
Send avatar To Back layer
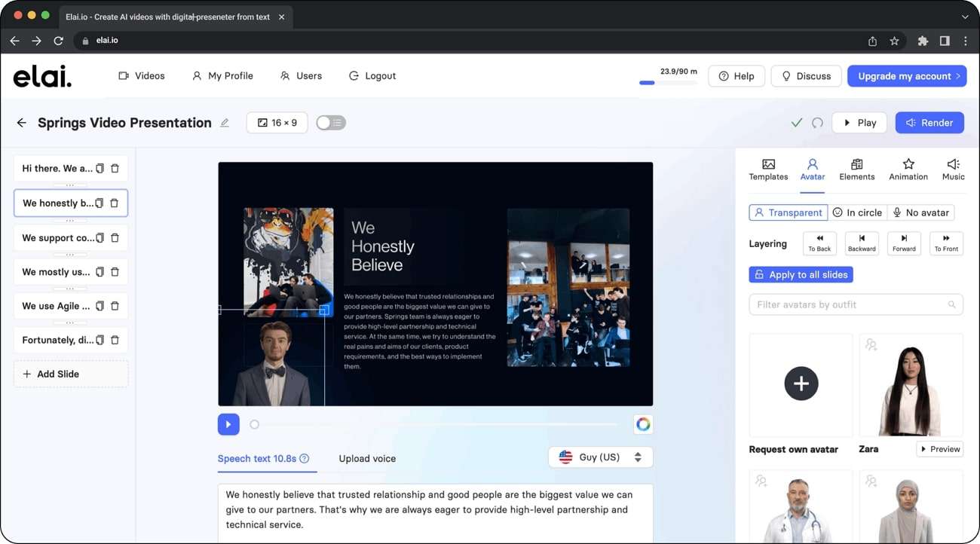coord(819,243)
